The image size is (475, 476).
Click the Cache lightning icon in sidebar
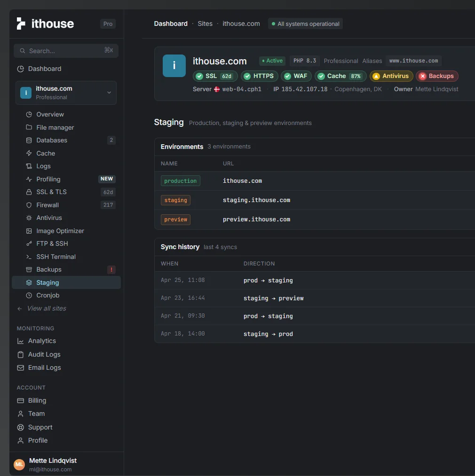tap(29, 153)
